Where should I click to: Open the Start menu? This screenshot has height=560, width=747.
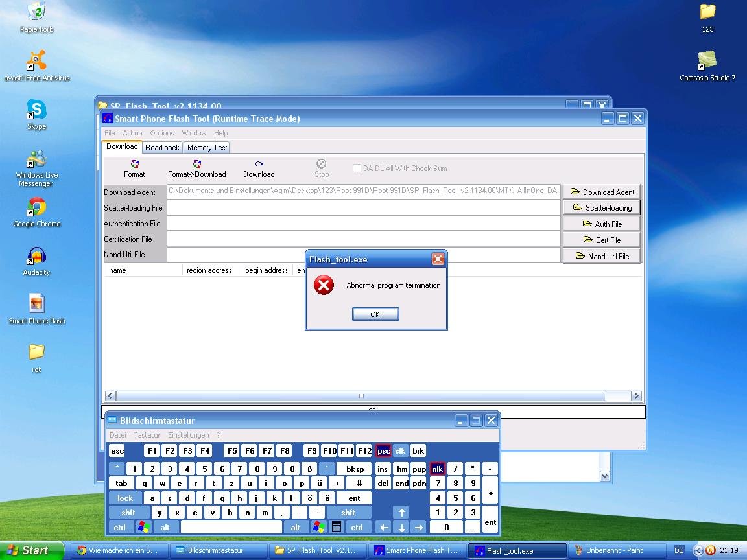pos(31,550)
